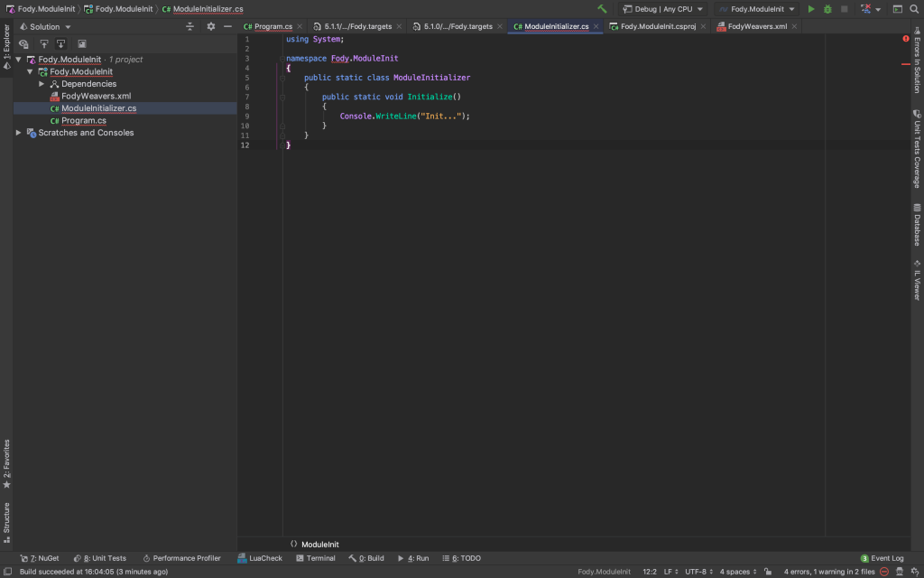The width and height of the screenshot is (924, 578).
Task: Open the LF line separator selector
Action: click(670, 572)
